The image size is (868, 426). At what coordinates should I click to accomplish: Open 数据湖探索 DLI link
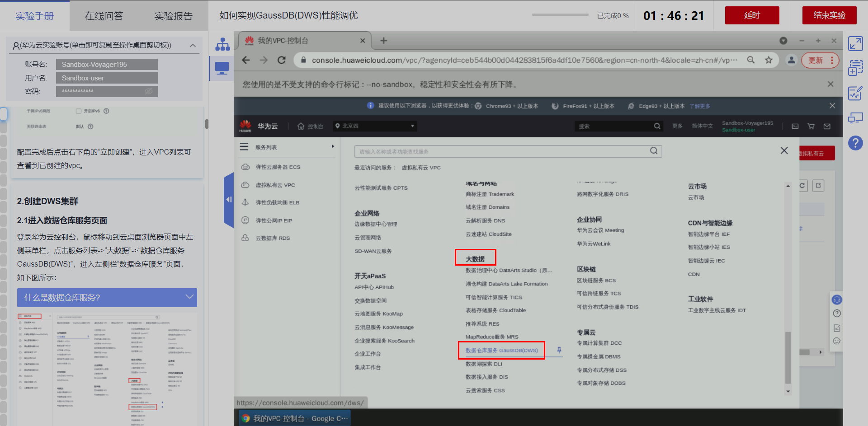tap(484, 364)
